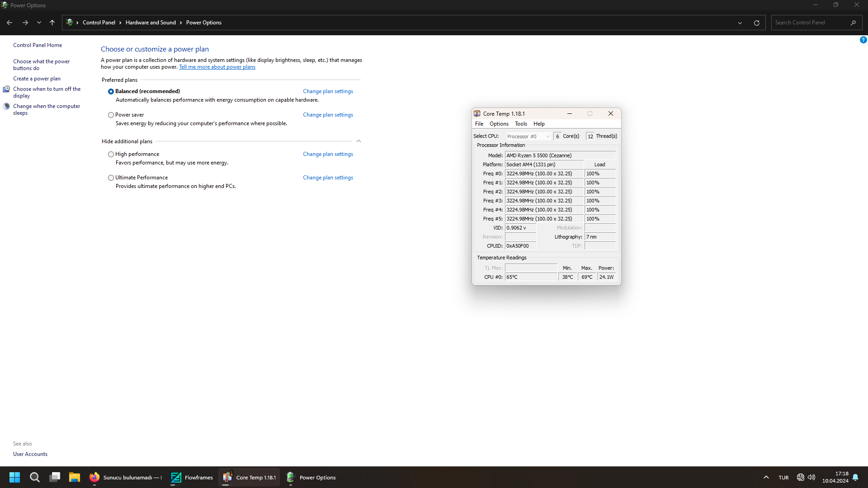Screen dimensions: 868x488
Task: Open the Tools menu in Core Temp
Action: coord(521,124)
